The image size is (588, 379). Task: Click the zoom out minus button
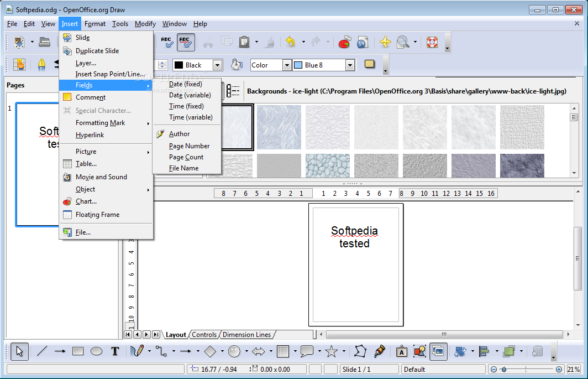coord(494,370)
